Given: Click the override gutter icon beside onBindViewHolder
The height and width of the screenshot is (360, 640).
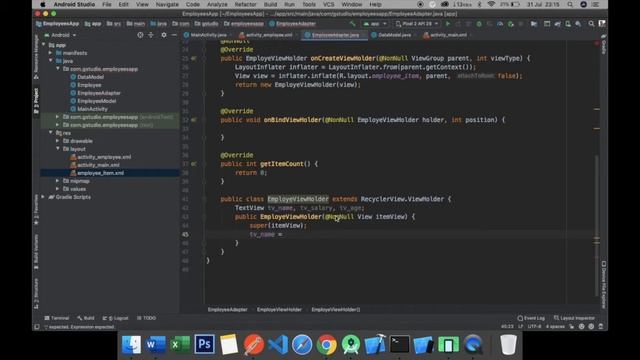Looking at the screenshot, I should click(193, 120).
